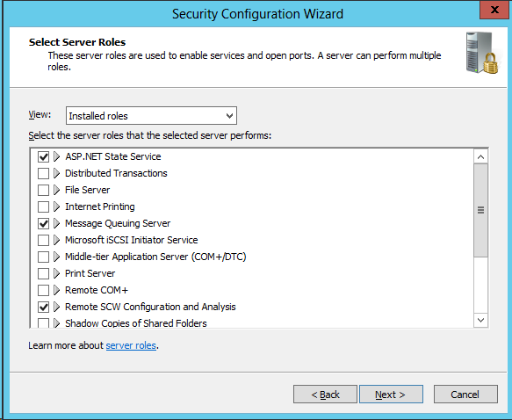Expand Internet Printing role description
Image resolution: width=512 pixels, height=420 pixels.
[x=57, y=206]
